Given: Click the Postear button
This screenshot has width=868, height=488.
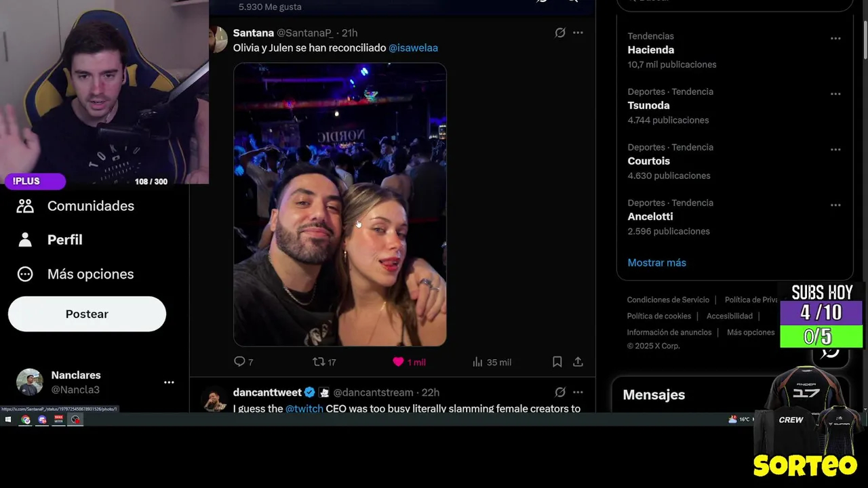Looking at the screenshot, I should click(x=87, y=314).
